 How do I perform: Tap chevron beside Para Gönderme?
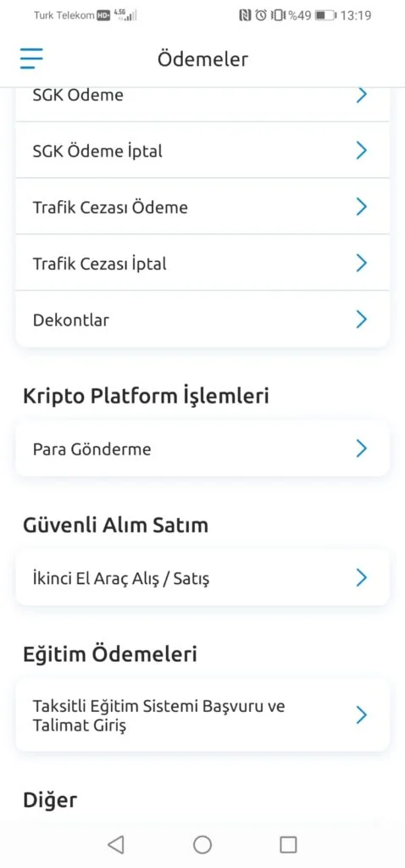361,448
